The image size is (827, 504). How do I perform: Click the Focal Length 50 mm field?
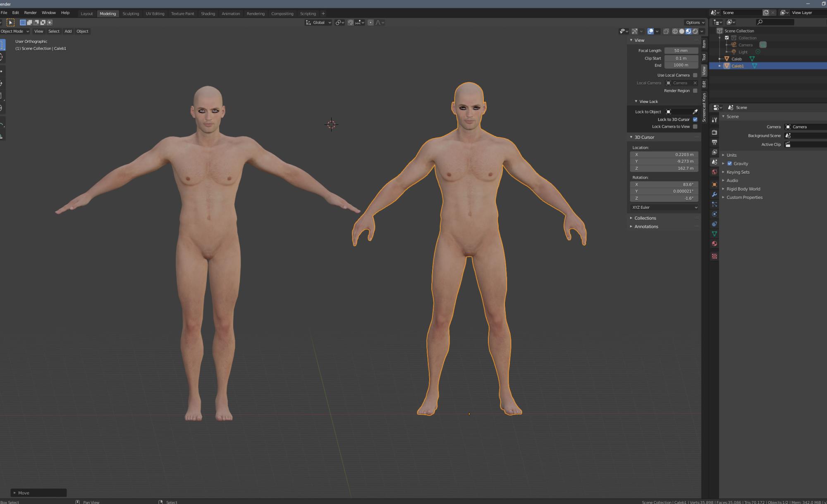pyautogui.click(x=681, y=51)
